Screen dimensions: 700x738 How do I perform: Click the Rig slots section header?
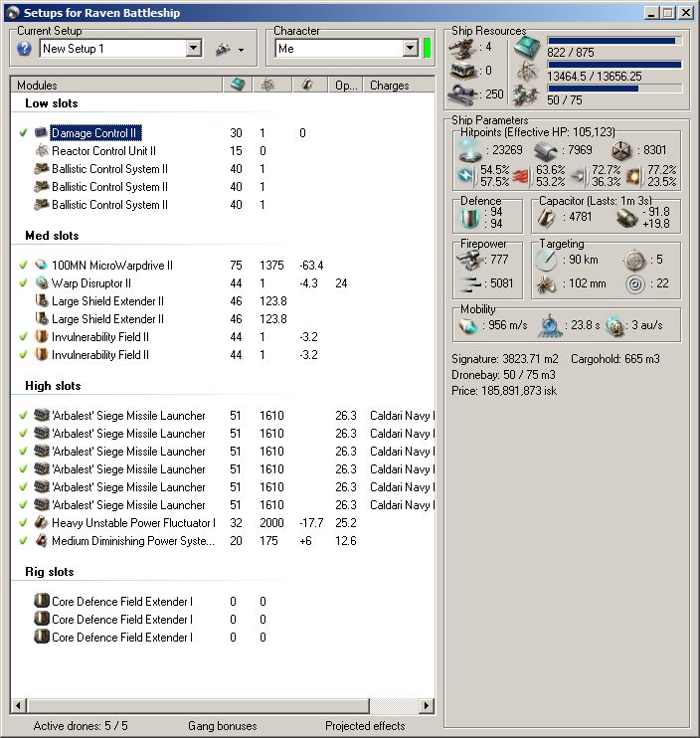50,571
